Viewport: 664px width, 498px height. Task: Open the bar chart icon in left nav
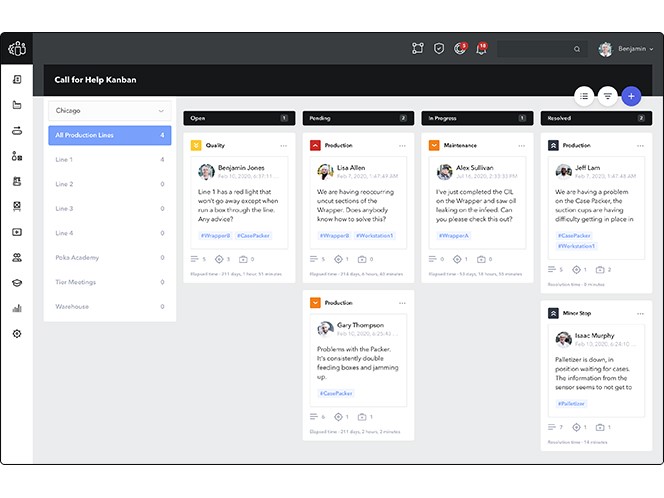[x=17, y=308]
